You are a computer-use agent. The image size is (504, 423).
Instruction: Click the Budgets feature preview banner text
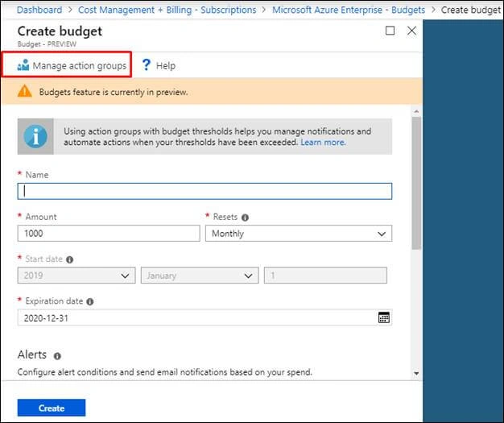[114, 93]
